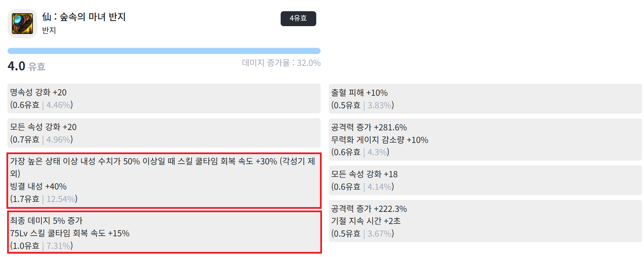Click the 기절 지속 시간 +2초 line
This screenshot has height=257, width=644.
coord(366,221)
